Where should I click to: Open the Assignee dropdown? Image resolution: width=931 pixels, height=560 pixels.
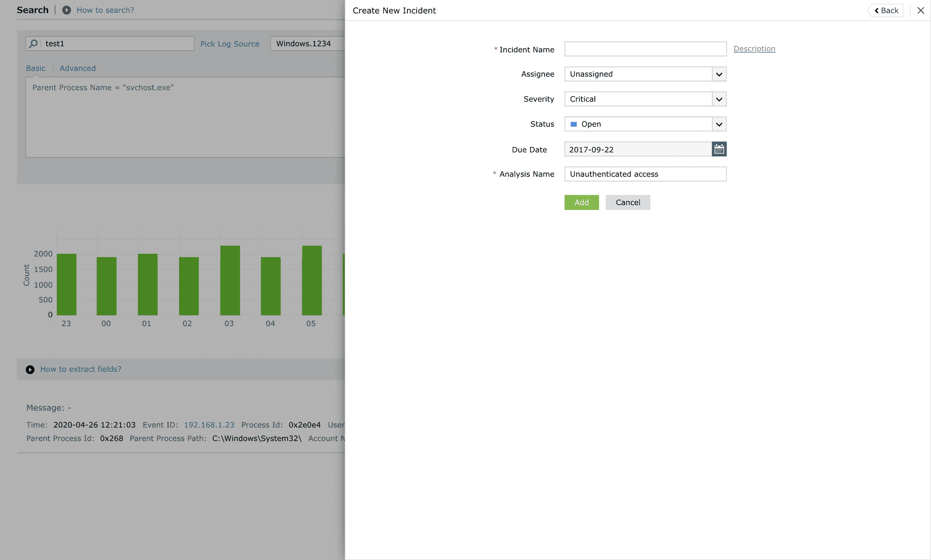(718, 74)
